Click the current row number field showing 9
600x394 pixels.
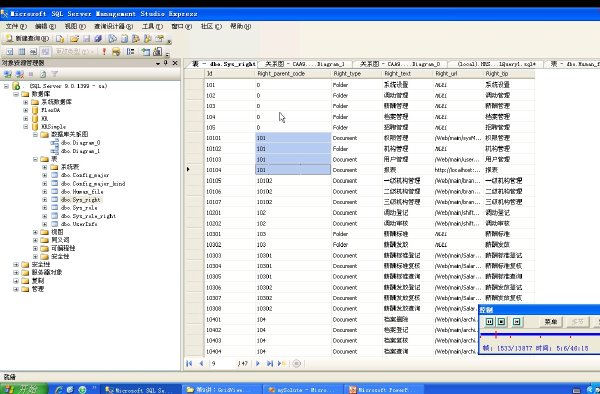(x=222, y=364)
